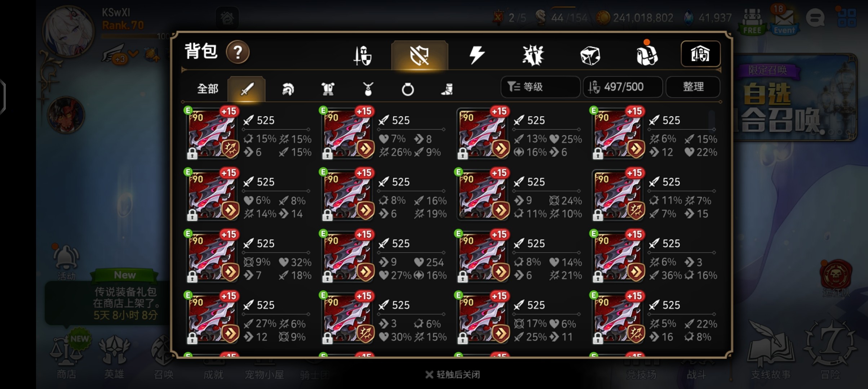Open the warehouse storage icon
Viewport: 868px width, 389px height.
pyautogui.click(x=700, y=54)
